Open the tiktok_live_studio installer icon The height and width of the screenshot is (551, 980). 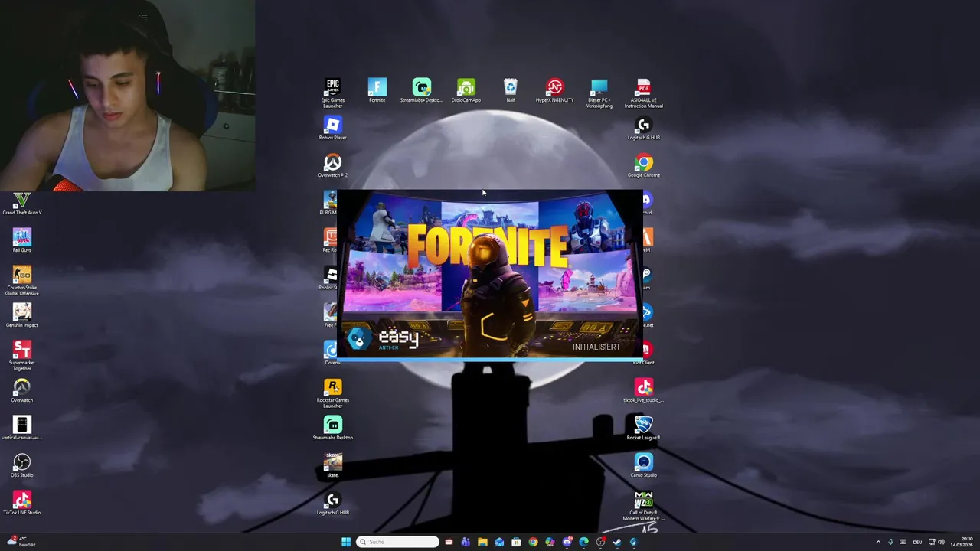(x=643, y=390)
